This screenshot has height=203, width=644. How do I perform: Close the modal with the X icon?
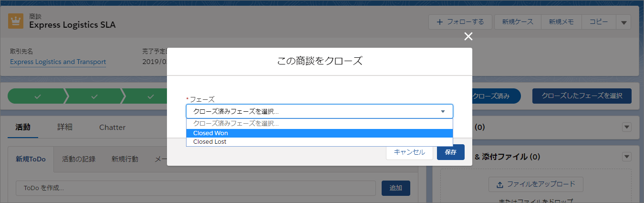coord(468,36)
